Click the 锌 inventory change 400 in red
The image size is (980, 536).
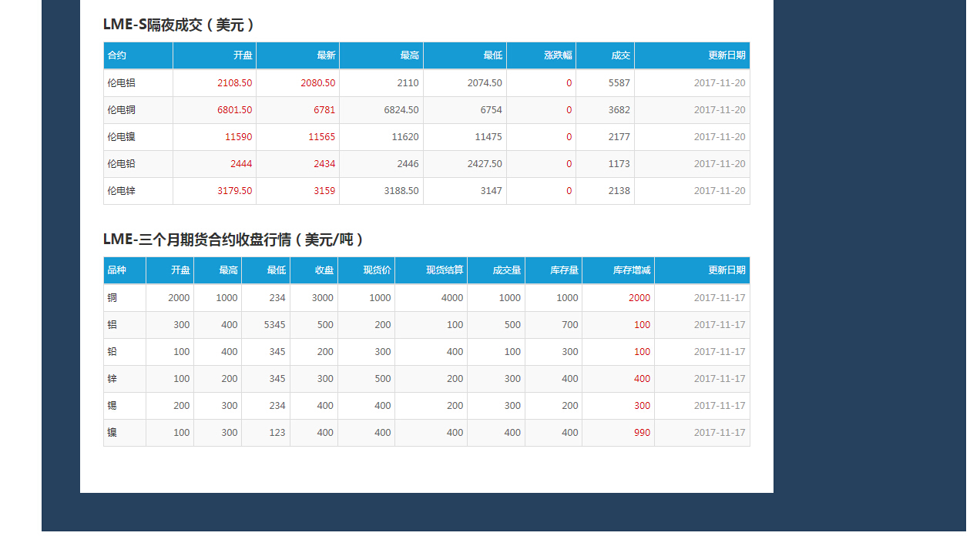643,378
